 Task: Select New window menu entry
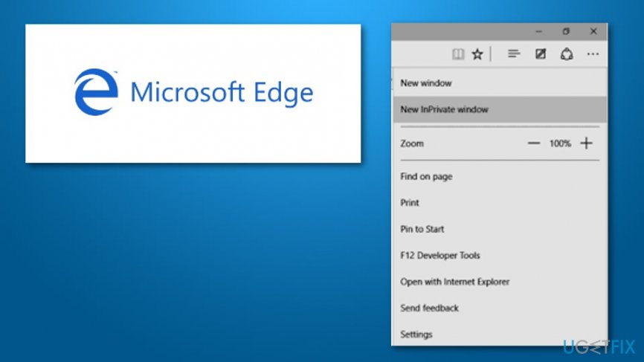tap(500, 83)
